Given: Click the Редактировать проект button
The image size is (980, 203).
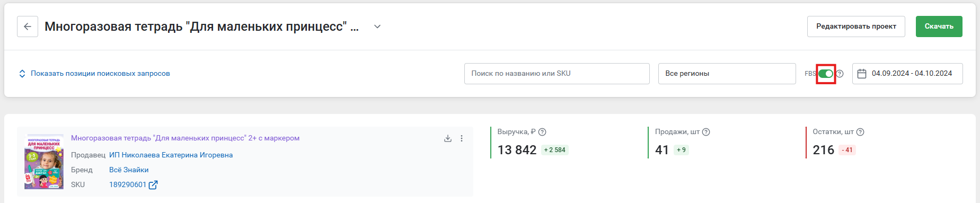Looking at the screenshot, I should click(x=856, y=27).
